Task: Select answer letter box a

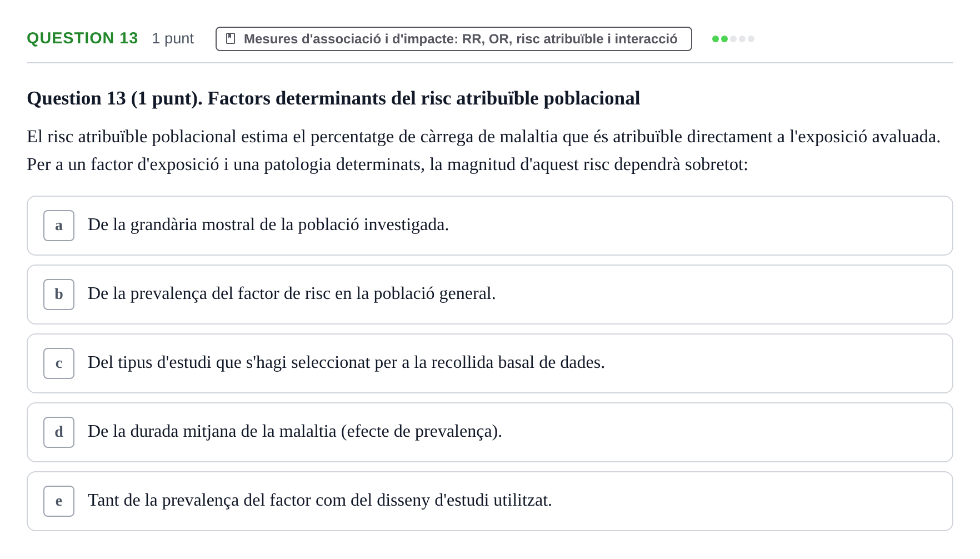Action: [59, 226]
